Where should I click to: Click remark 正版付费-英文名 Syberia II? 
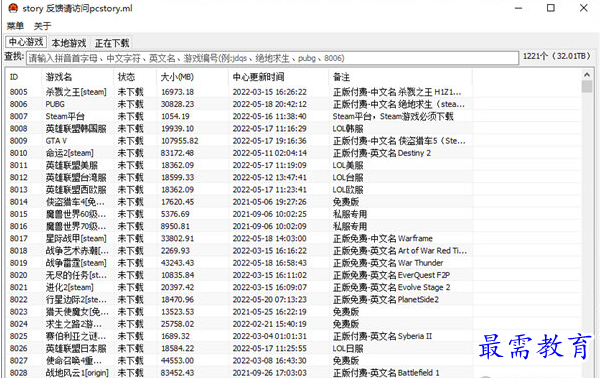pyautogui.click(x=382, y=336)
